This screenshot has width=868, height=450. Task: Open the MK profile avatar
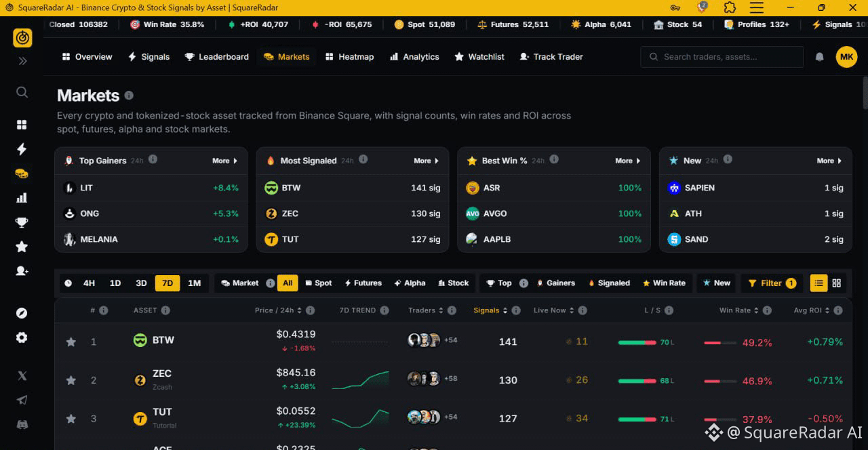pos(846,57)
